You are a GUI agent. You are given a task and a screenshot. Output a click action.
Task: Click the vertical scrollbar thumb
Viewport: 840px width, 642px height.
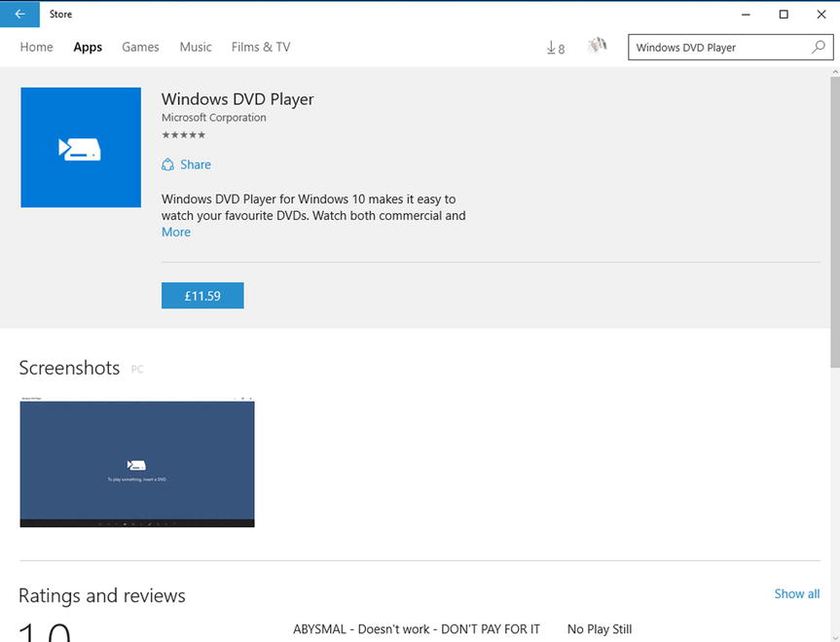point(835,222)
